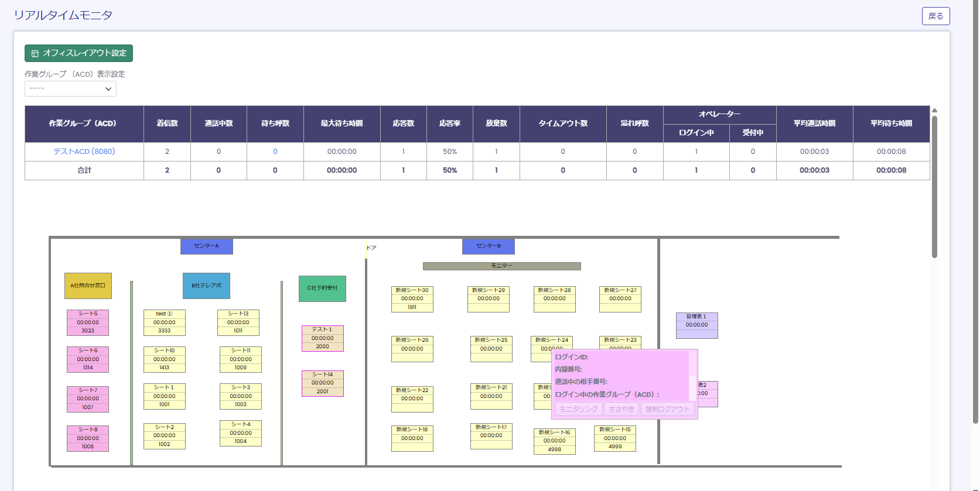
Task: Click the waiting calls count link for テストACD
Action: pos(275,152)
